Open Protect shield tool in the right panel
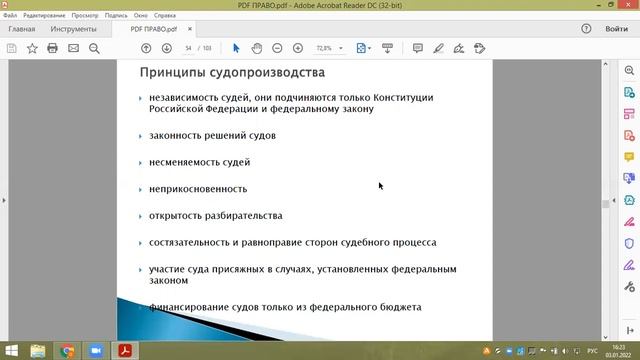 [x=629, y=243]
